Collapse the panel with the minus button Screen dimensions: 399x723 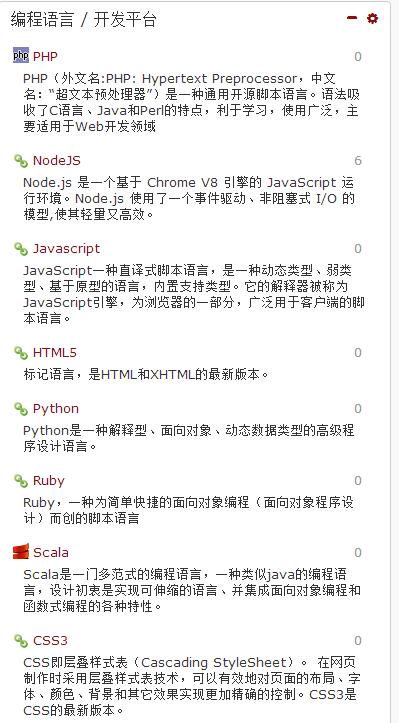(352, 18)
